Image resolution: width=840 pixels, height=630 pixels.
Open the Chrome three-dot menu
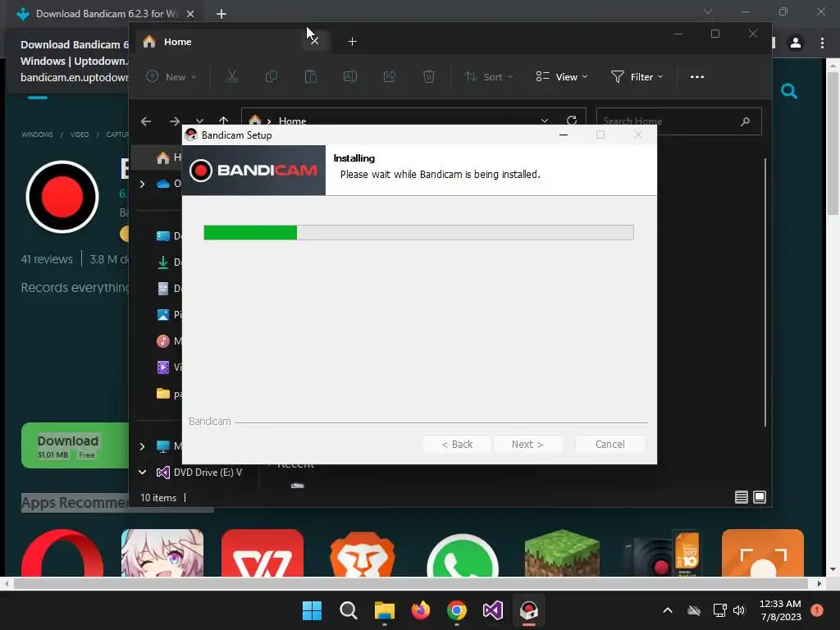tap(822, 43)
